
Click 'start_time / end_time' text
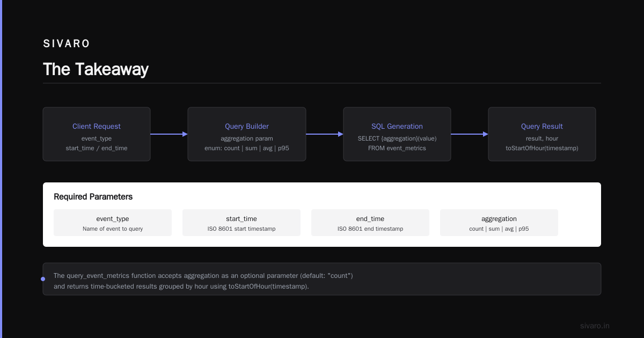click(97, 148)
